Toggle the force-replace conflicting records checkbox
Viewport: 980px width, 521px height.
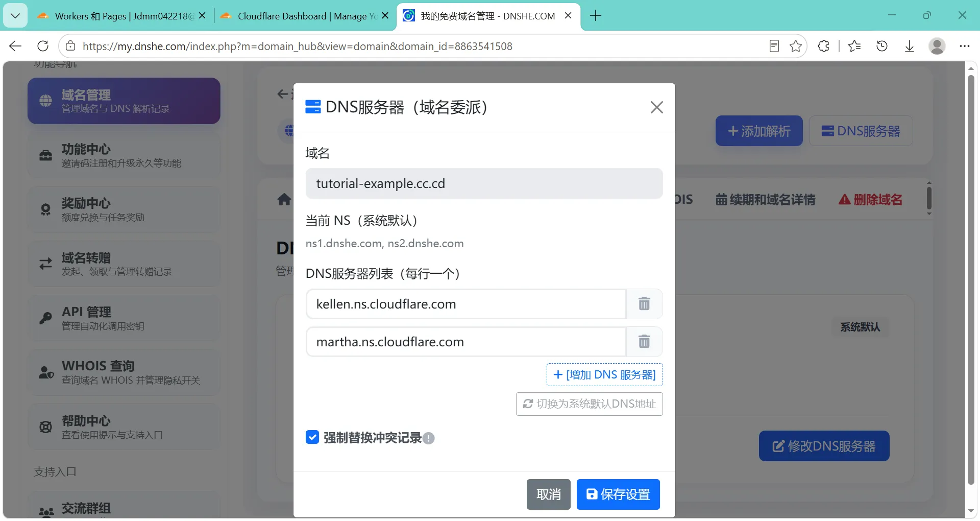(312, 437)
